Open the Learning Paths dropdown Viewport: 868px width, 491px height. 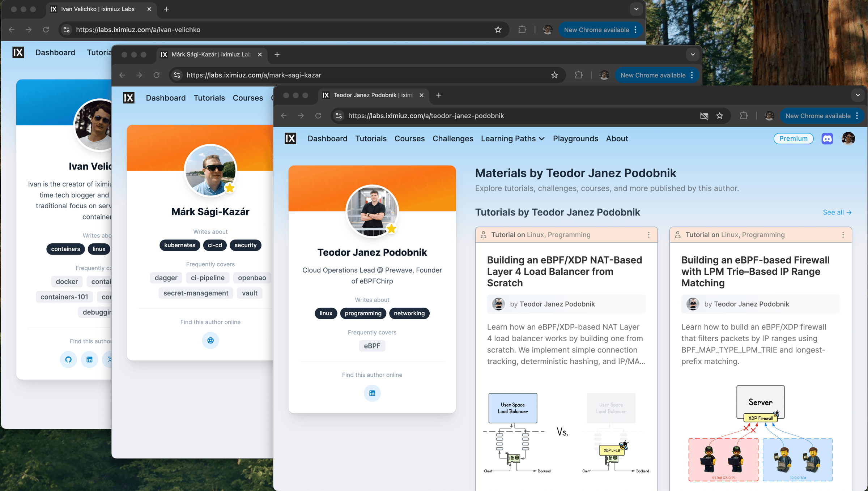[512, 138]
